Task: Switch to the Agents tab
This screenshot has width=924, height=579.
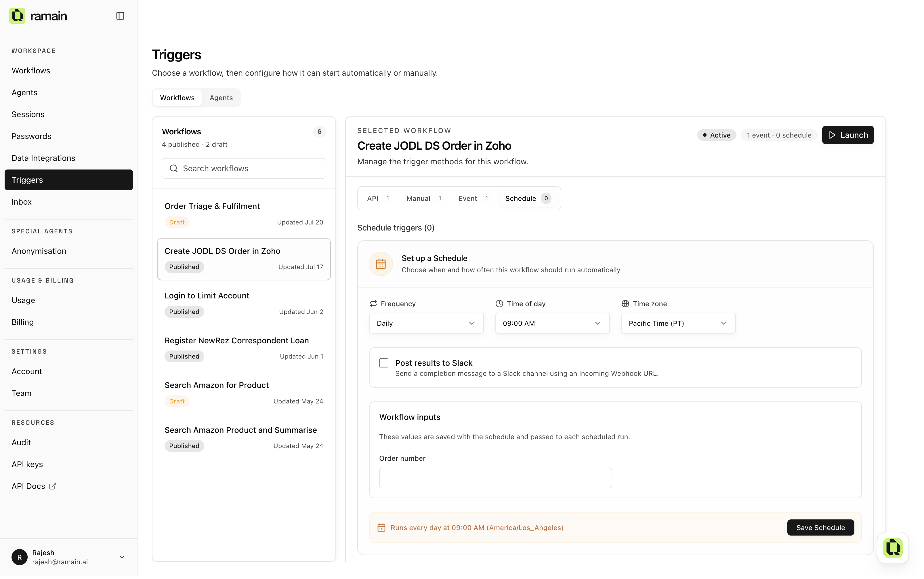Action: 222,98
